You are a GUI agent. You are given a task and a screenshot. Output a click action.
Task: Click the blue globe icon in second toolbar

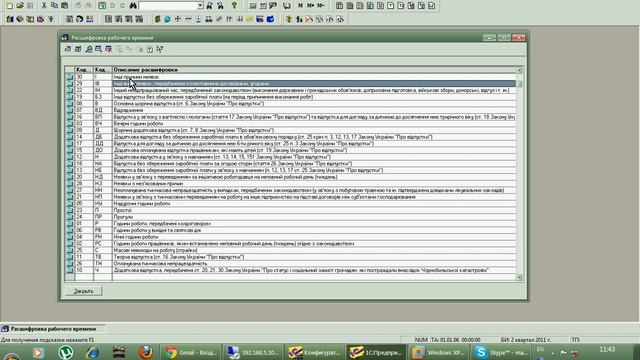click(x=168, y=19)
